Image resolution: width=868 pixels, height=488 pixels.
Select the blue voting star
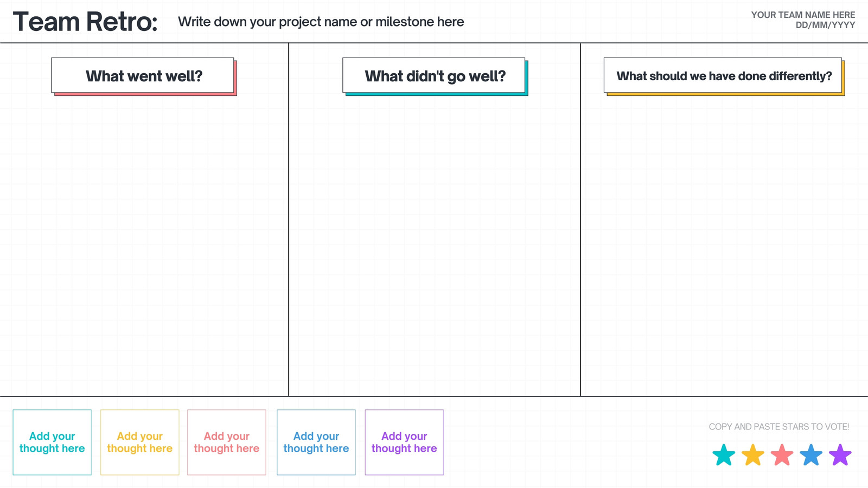tap(811, 455)
